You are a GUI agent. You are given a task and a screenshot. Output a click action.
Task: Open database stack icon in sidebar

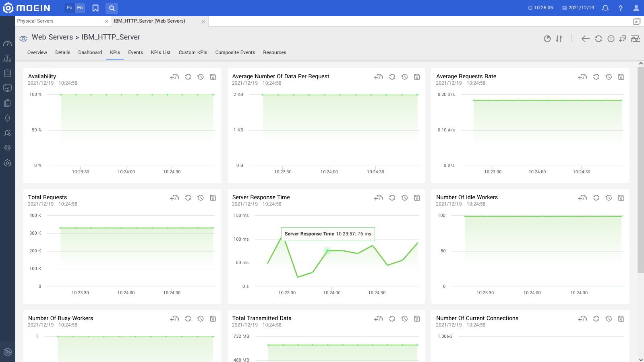[x=7, y=73]
